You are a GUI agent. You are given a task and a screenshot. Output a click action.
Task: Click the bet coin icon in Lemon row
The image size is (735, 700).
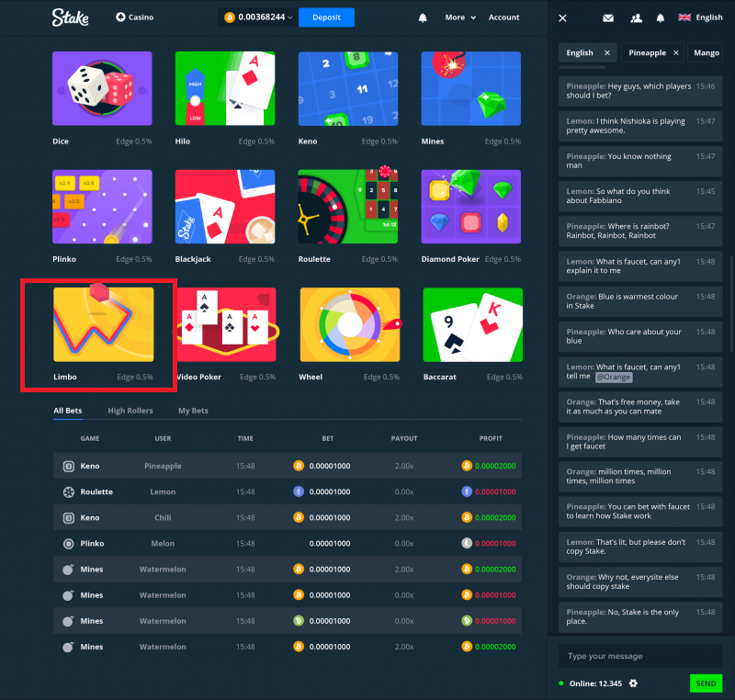(299, 492)
